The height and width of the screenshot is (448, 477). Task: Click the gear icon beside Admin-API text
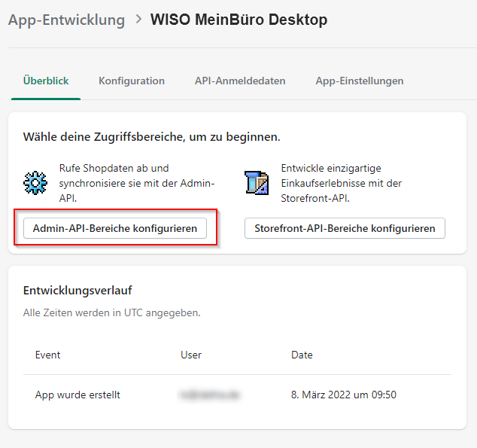(35, 183)
